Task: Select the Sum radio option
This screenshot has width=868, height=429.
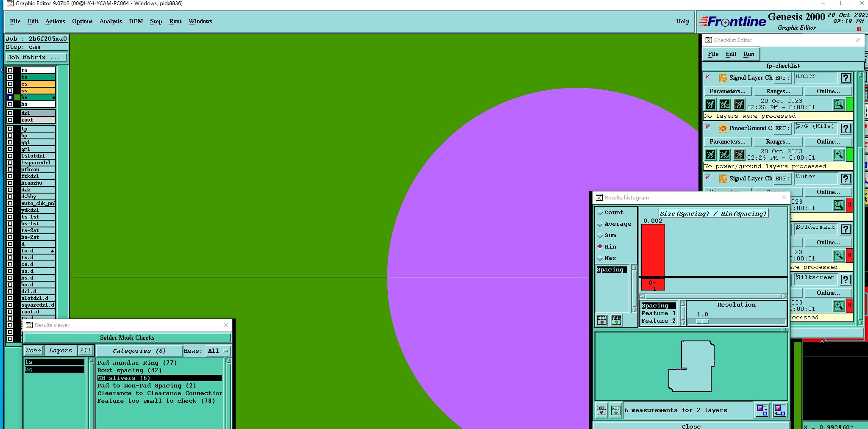Action: point(607,235)
